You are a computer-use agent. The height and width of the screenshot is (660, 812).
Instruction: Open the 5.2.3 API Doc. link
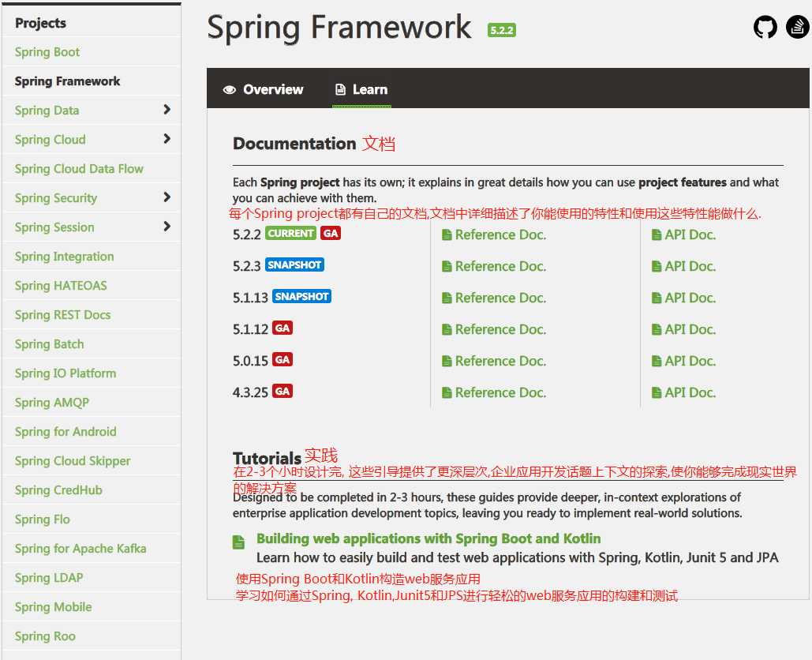coord(683,266)
